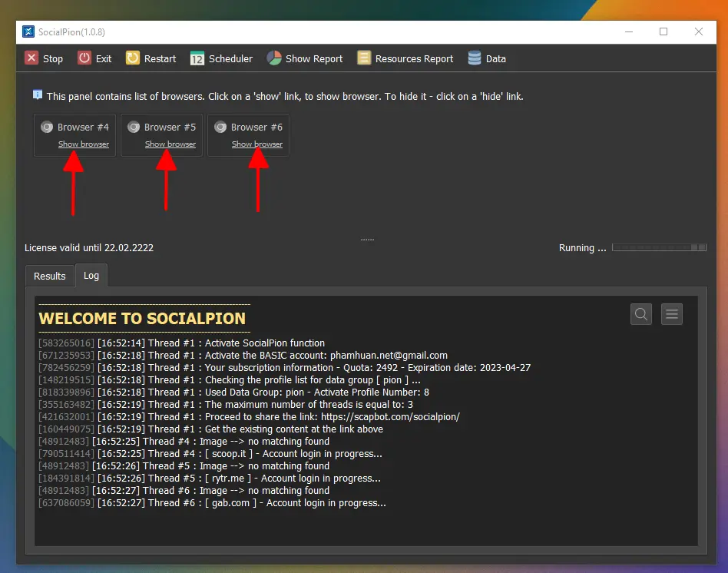Viewport: 728px width, 573px height.
Task: Click log line with phamhuan.net@gmail.com
Action: click(243, 355)
